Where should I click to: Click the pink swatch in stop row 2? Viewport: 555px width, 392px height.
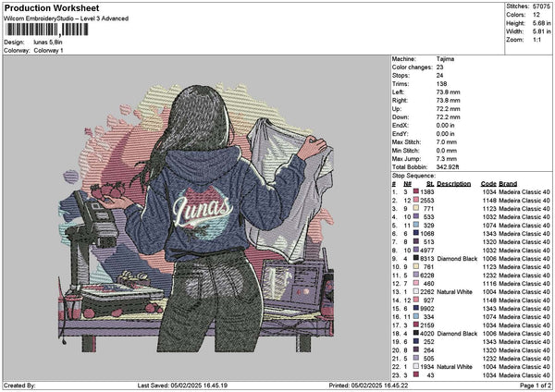pyautogui.click(x=416, y=201)
